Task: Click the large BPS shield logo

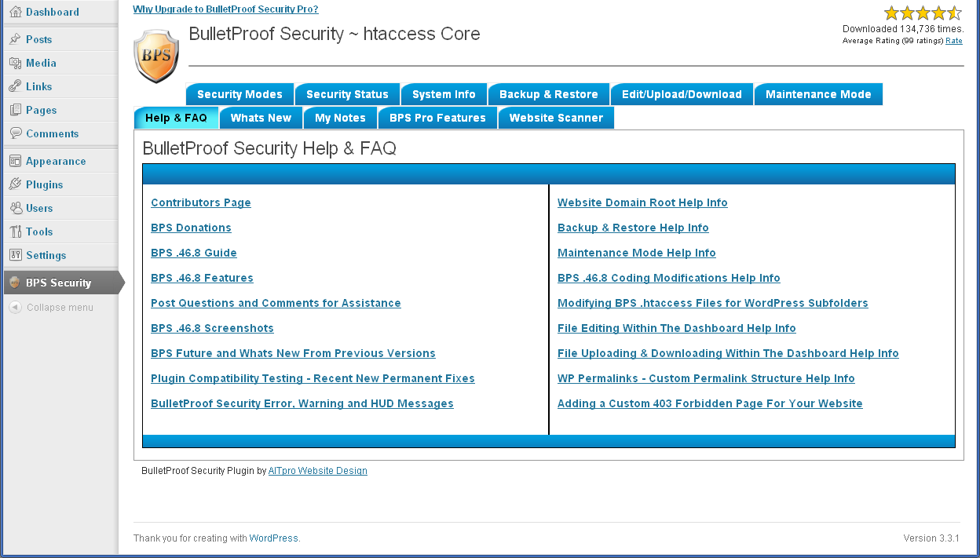Action: [x=156, y=57]
